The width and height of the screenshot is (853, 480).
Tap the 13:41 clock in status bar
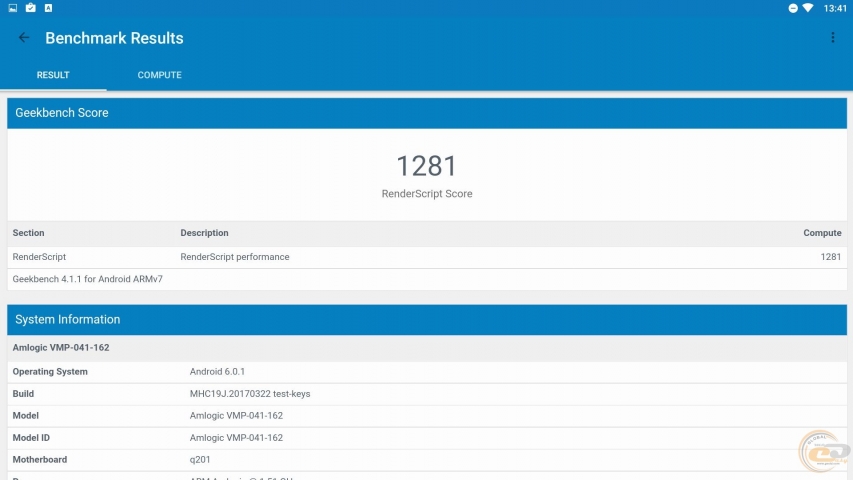pos(835,8)
